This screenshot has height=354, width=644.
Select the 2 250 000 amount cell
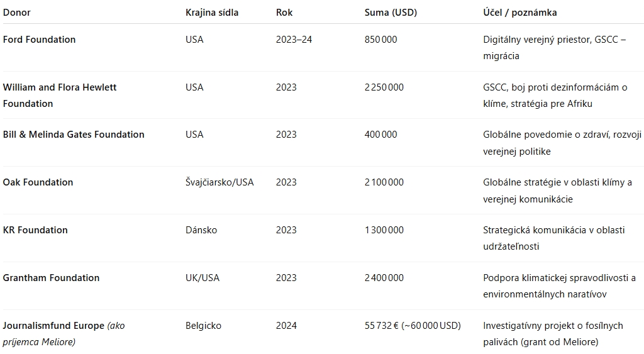tap(384, 87)
